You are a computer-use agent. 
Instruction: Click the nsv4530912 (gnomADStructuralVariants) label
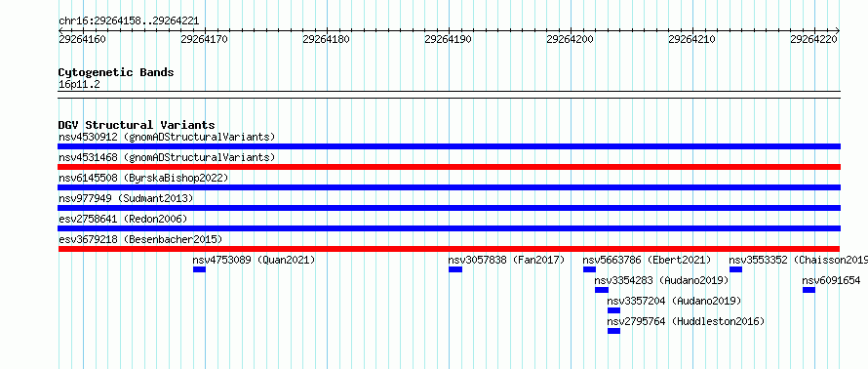point(167,137)
